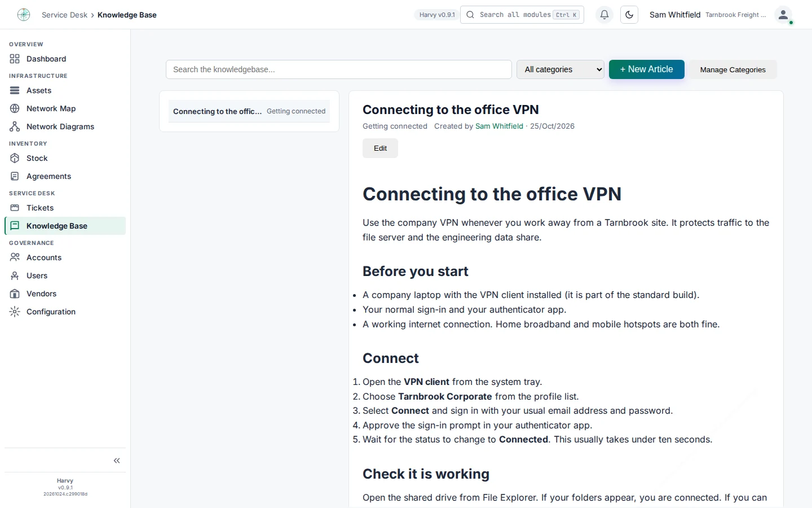Image resolution: width=812 pixels, height=508 pixels.
Task: Open the notifications bell
Action: [x=604, y=15]
